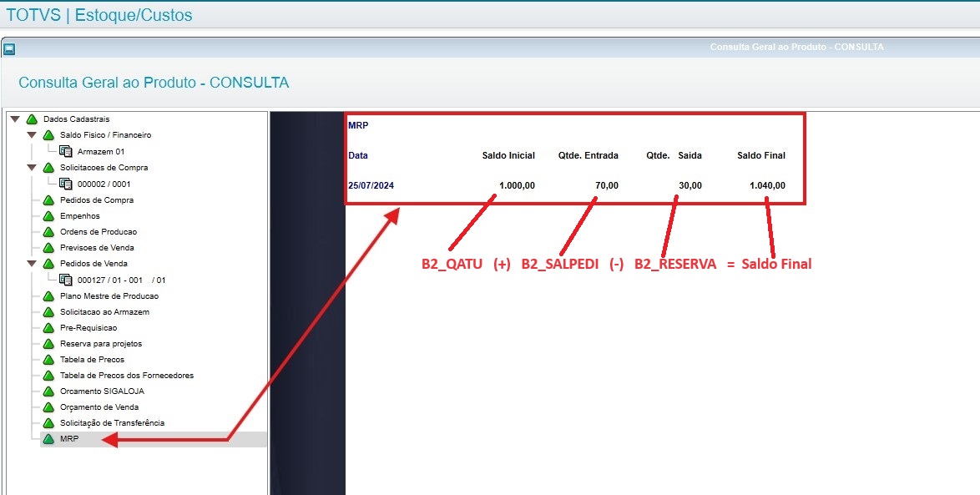The image size is (980, 495).
Task: Click the green triangle icon beside Pedidos de Compra
Action: point(48,200)
